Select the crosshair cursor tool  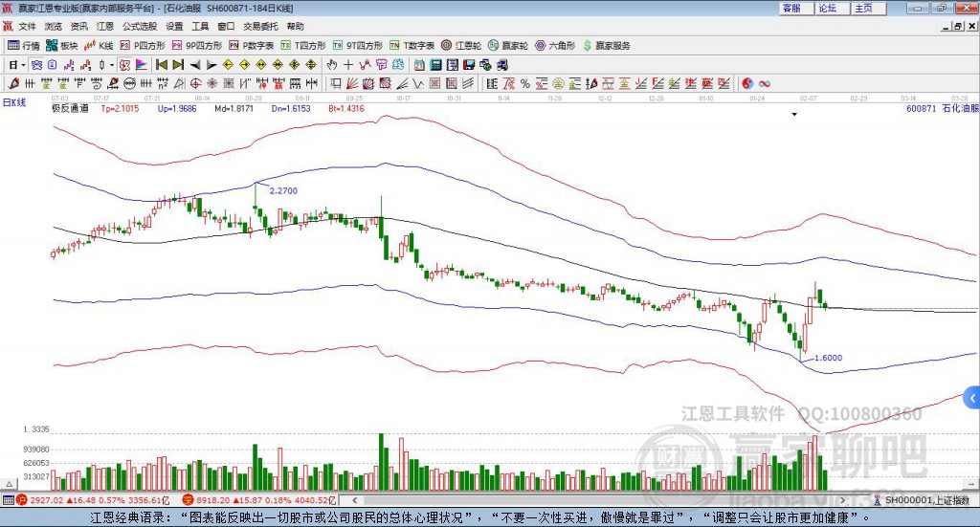click(348, 64)
